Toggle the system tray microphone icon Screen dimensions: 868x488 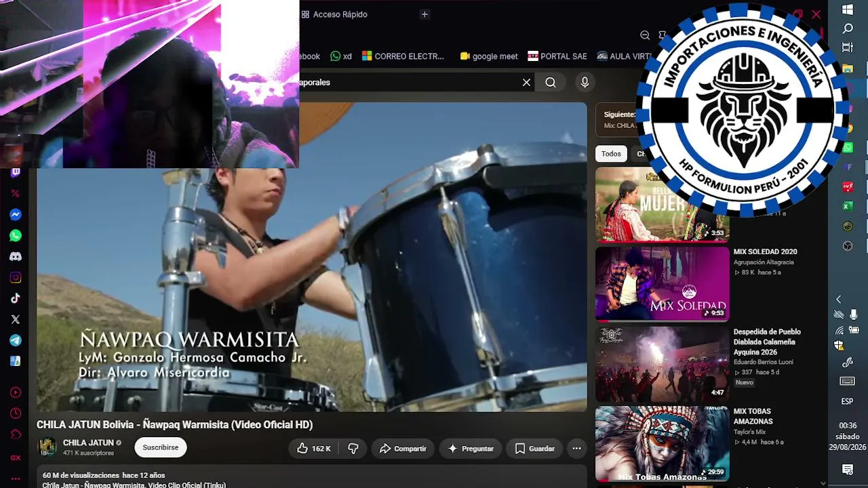tap(854, 314)
